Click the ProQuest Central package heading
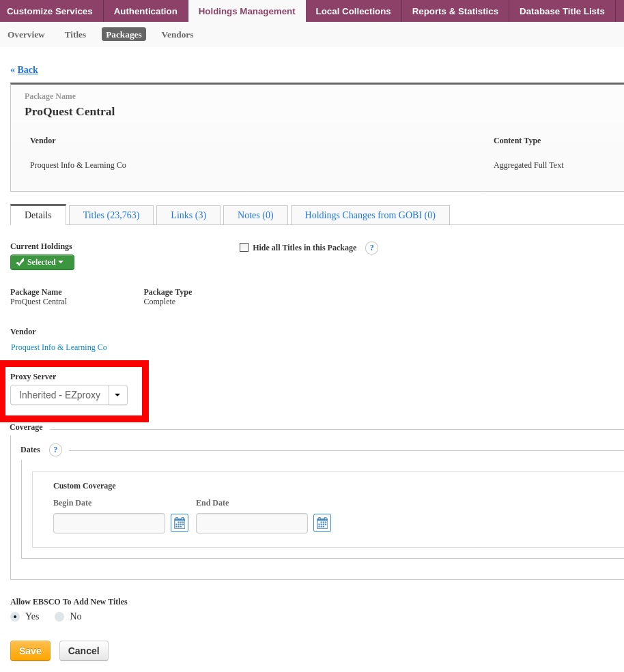This screenshot has height=672, width=624. [70, 112]
